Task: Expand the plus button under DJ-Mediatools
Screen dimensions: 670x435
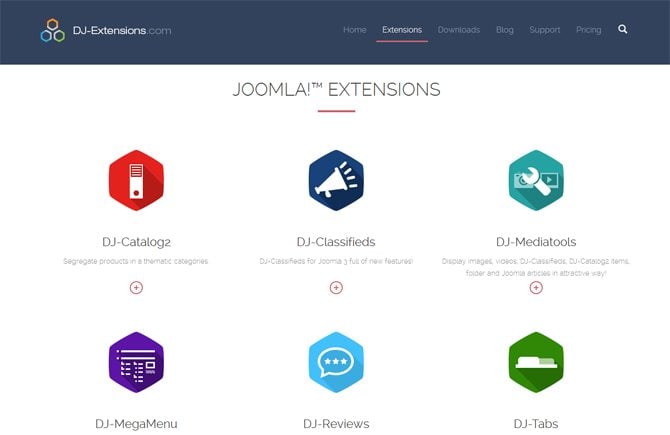Action: (x=536, y=287)
